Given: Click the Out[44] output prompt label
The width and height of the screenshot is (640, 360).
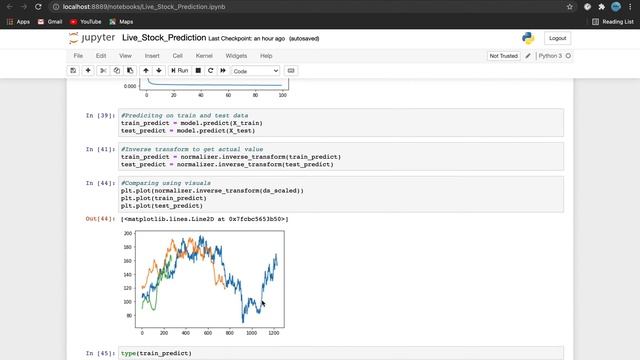Looking at the screenshot, I should tap(100, 219).
